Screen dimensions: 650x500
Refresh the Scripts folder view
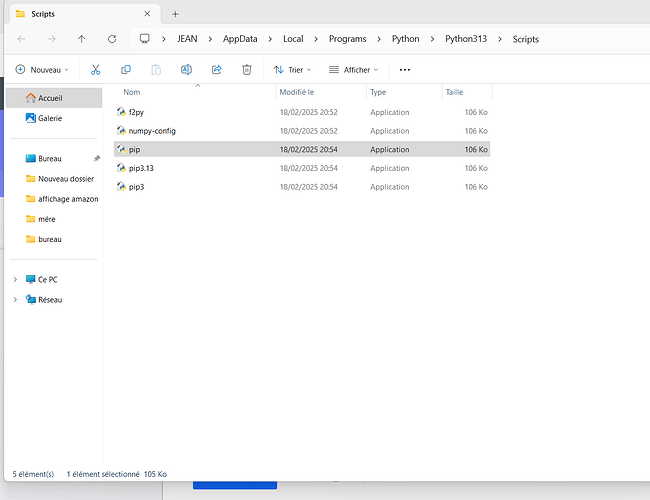(x=112, y=39)
